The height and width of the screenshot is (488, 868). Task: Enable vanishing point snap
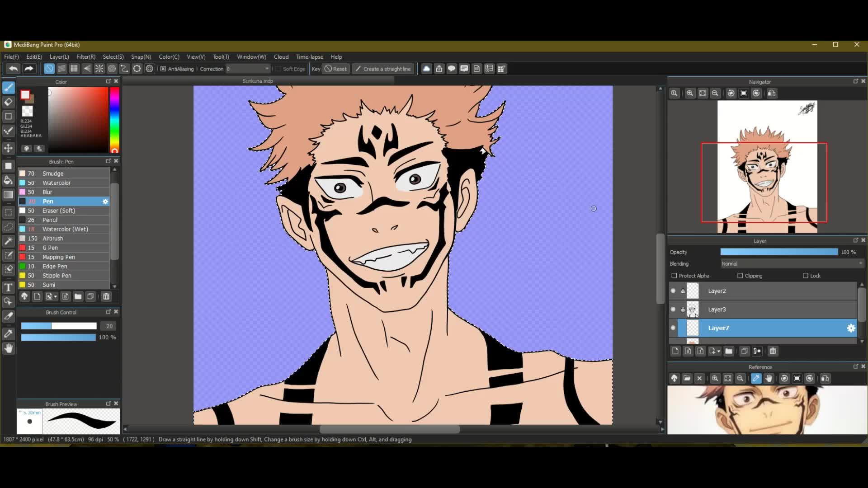coord(87,69)
